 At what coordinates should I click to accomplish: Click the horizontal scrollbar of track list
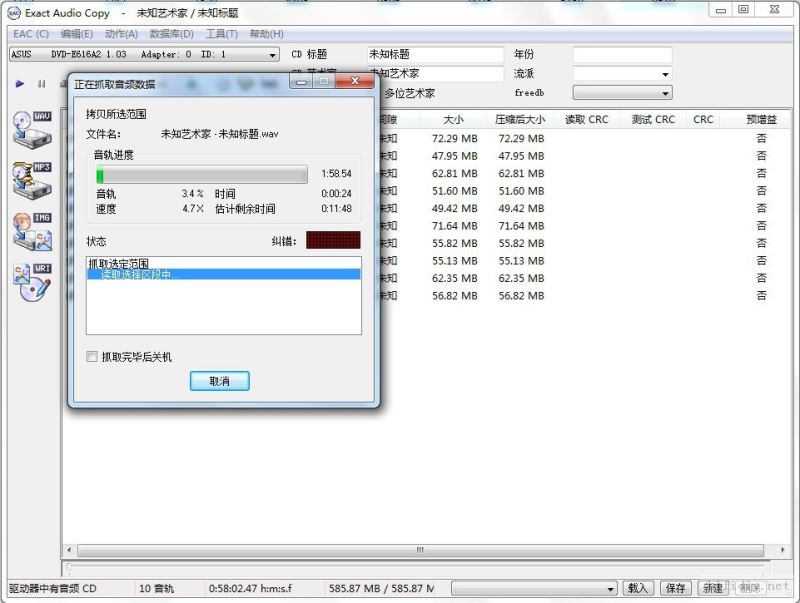[x=420, y=550]
